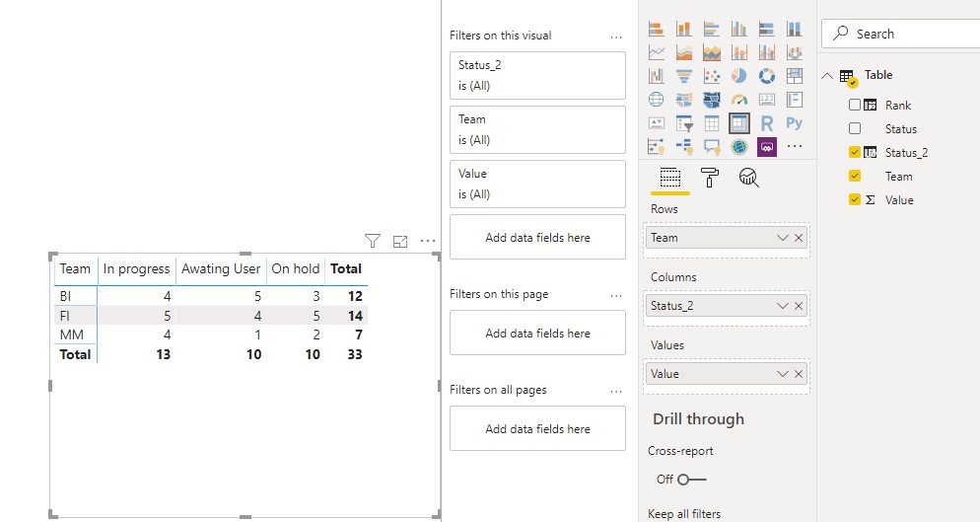Open Filters on all pages options menu
The image size is (980, 522).
click(616, 391)
